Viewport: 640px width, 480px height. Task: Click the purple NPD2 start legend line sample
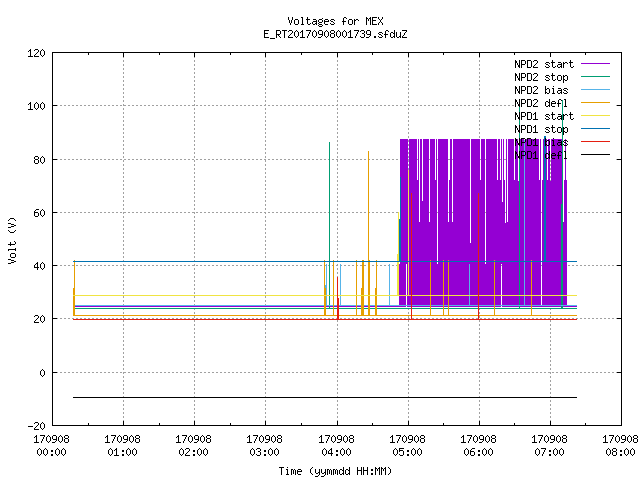point(596,64)
